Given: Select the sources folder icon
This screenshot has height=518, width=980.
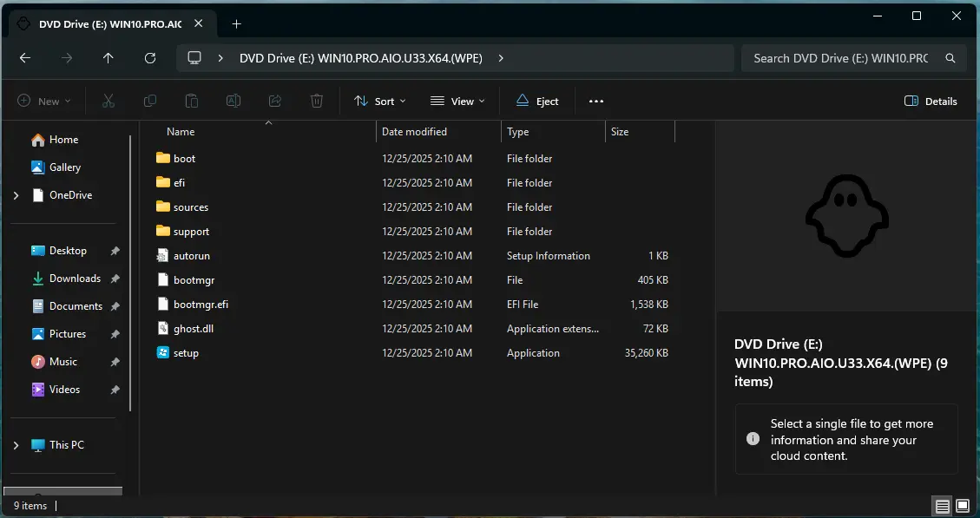Looking at the screenshot, I should click(x=162, y=207).
